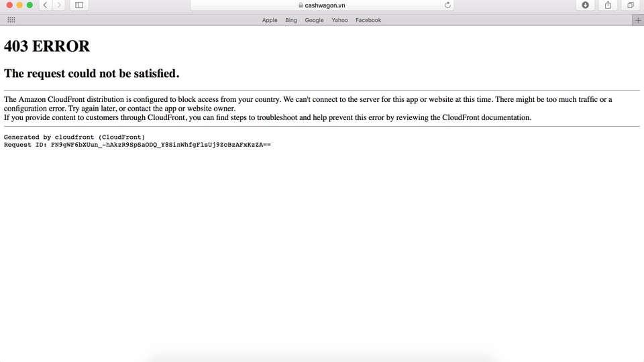Open the Top Sites grid icon
The width and height of the screenshot is (644, 362).
tap(11, 19)
